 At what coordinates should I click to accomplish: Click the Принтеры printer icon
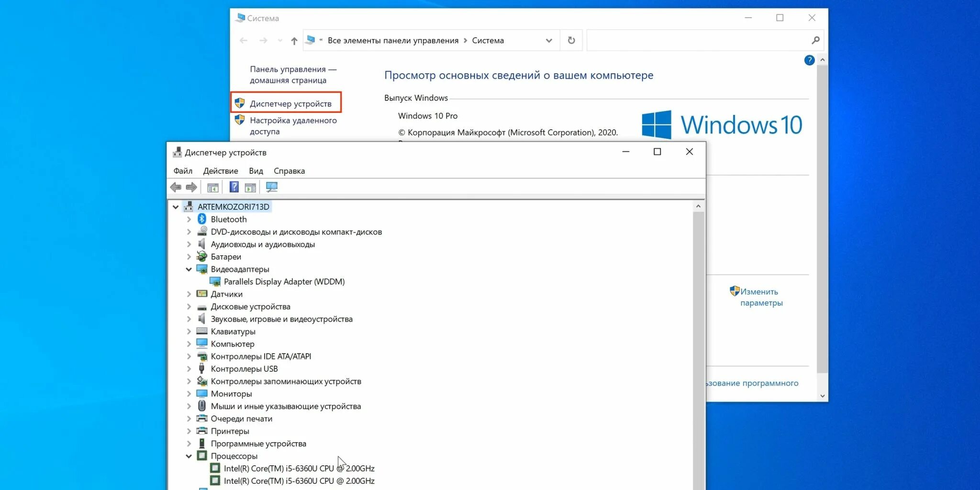(x=202, y=431)
